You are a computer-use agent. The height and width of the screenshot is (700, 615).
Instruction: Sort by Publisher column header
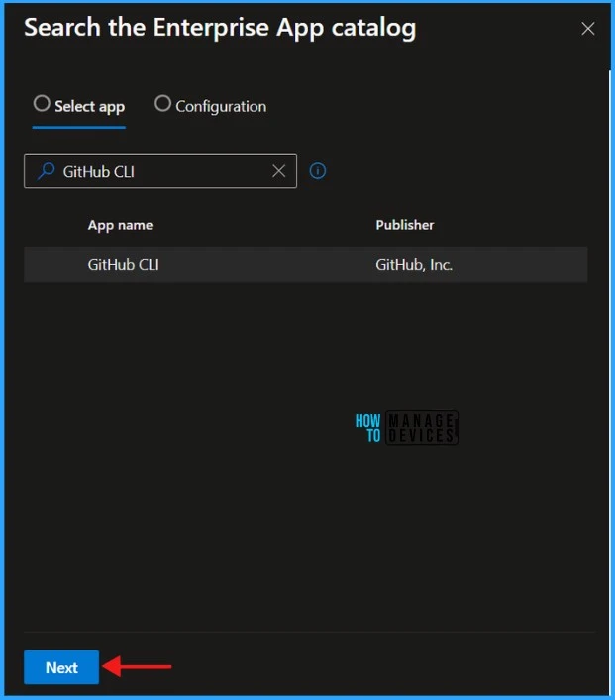pos(405,225)
